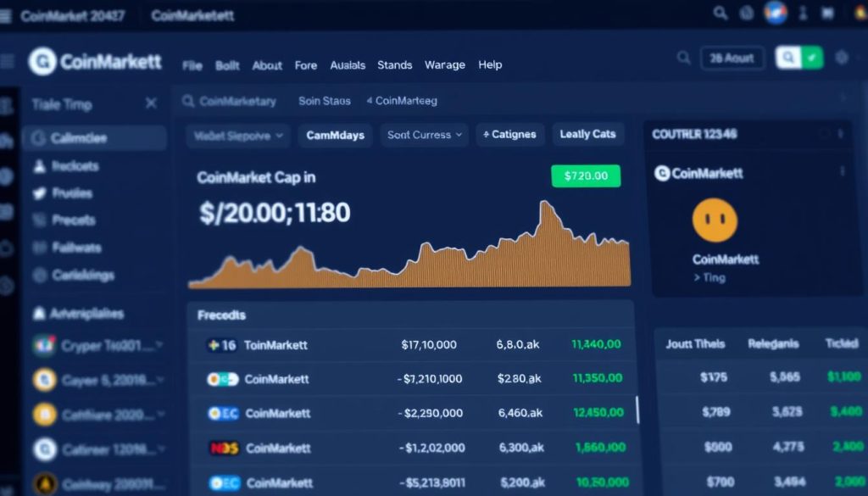Open the Ting link under CoinMarkett

pyautogui.click(x=709, y=277)
